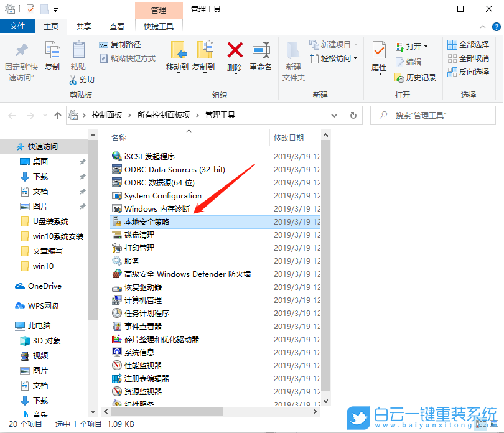Click the 历史记录 (History) icon

coord(416,77)
